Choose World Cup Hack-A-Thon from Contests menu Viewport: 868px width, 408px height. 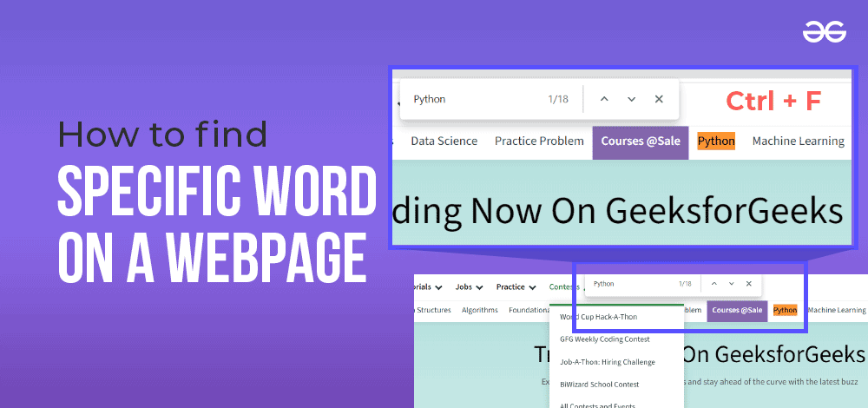point(598,317)
